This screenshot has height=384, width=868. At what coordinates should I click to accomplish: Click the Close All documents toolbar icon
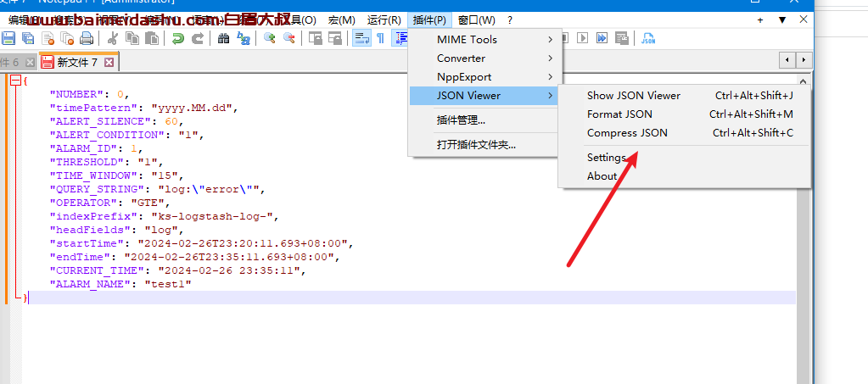(67, 38)
